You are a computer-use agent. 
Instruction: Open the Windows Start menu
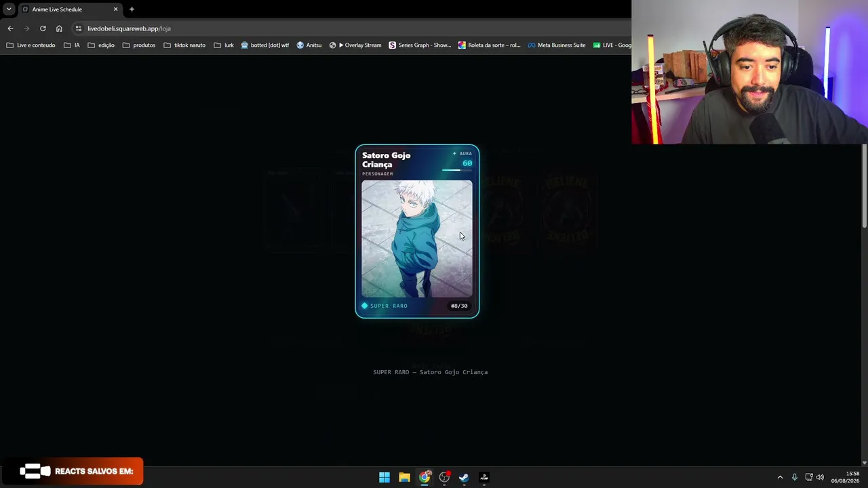pyautogui.click(x=384, y=477)
